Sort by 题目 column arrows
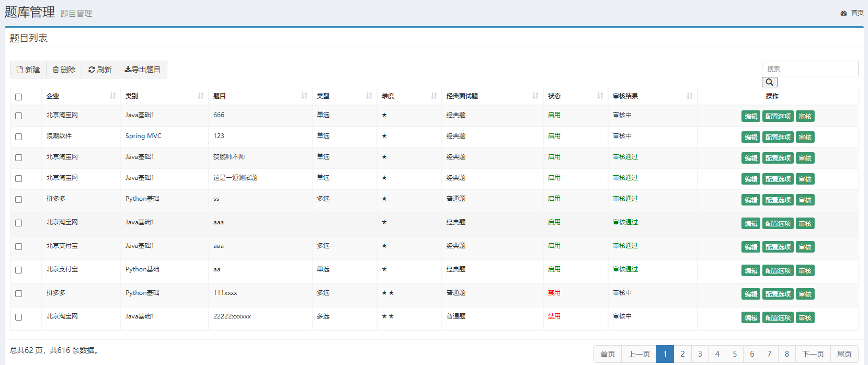This screenshot has width=868, height=365. (x=304, y=96)
